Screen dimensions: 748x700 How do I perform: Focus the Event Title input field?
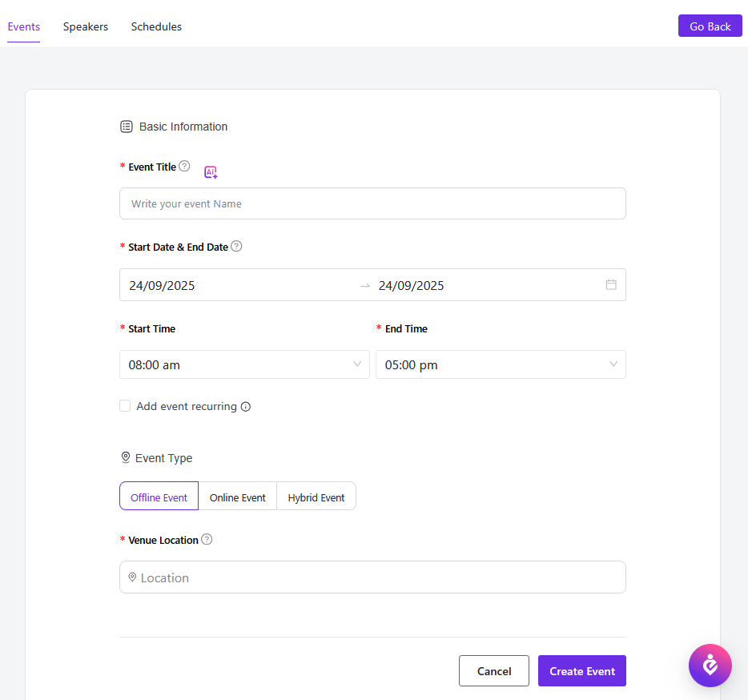pos(372,203)
